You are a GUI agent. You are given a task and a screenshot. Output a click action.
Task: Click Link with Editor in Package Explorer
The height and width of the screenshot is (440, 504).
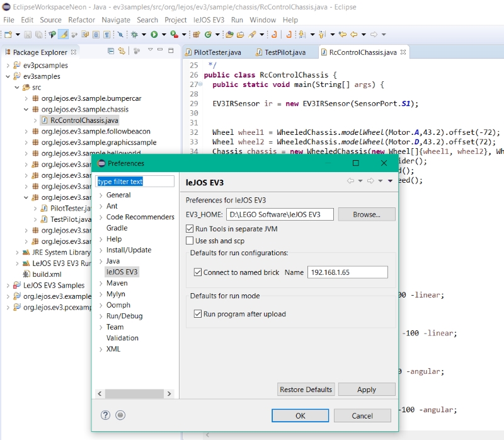pyautogui.click(x=122, y=51)
